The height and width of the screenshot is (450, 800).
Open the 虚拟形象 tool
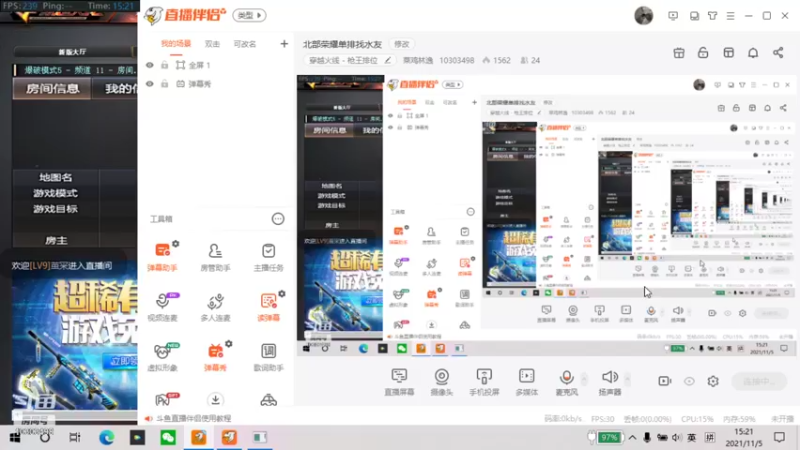pos(162,357)
